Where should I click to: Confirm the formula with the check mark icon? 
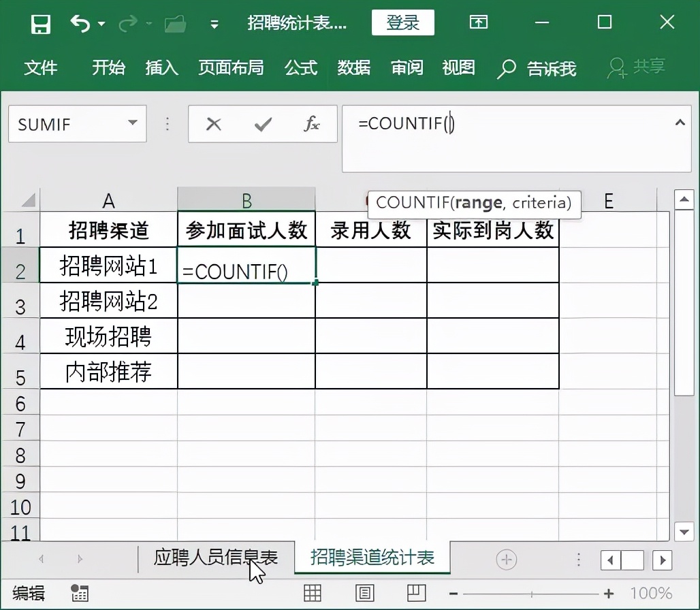[262, 124]
